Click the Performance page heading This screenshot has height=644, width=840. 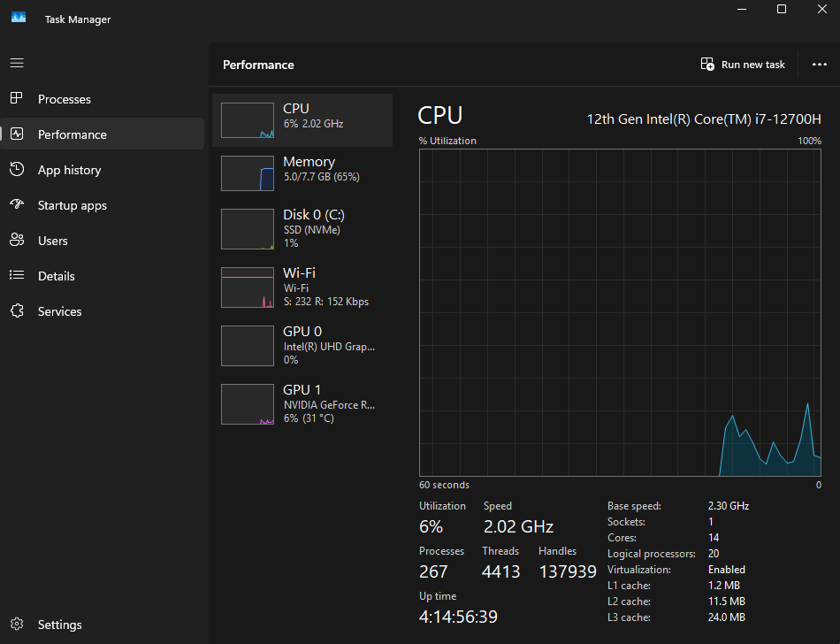pyautogui.click(x=258, y=65)
